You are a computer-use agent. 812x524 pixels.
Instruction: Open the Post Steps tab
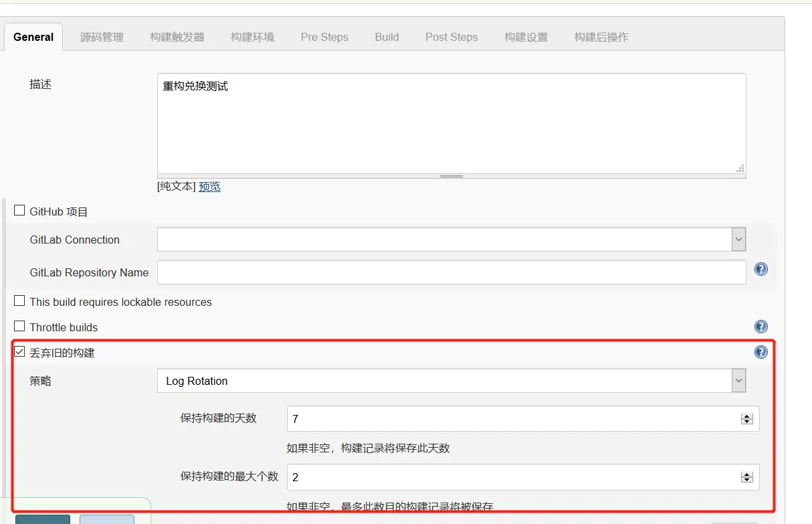click(x=451, y=37)
